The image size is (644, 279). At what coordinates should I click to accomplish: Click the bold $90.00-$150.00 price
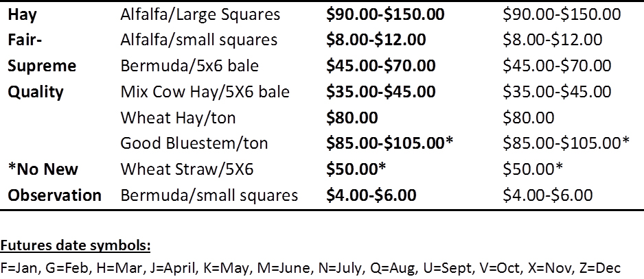[x=385, y=14]
